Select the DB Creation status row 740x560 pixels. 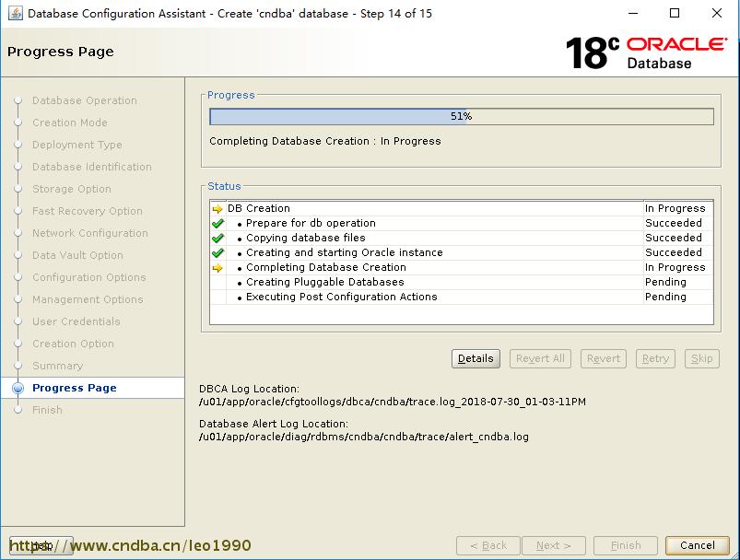[x=462, y=208]
